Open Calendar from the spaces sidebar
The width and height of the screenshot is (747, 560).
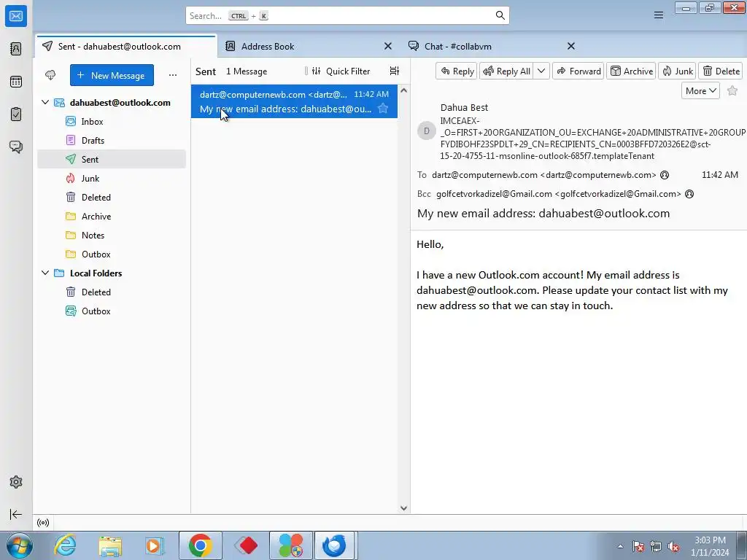pyautogui.click(x=16, y=82)
